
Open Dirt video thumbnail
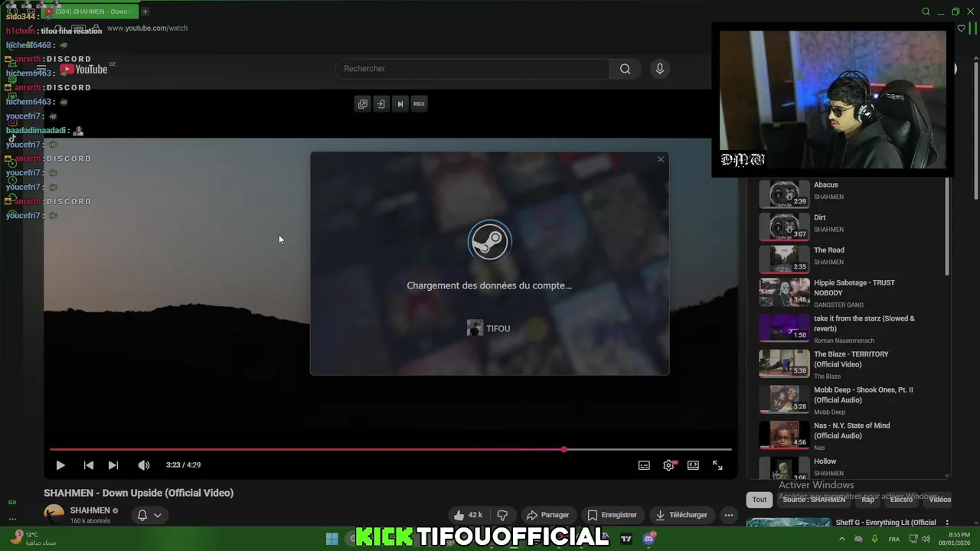[x=784, y=227]
